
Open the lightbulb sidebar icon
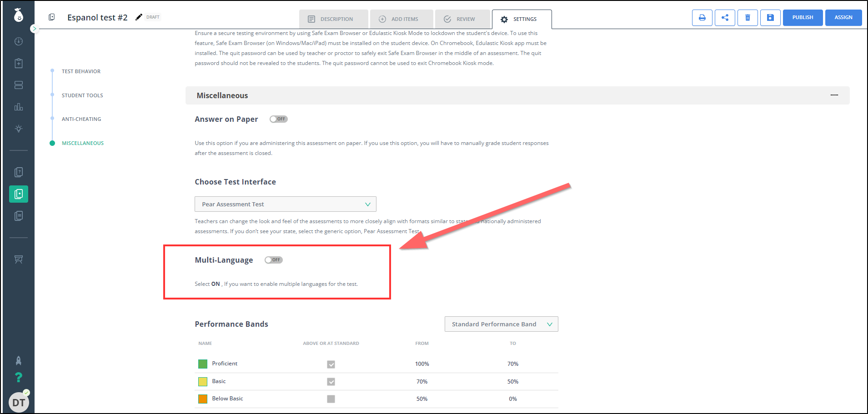pyautogui.click(x=19, y=129)
